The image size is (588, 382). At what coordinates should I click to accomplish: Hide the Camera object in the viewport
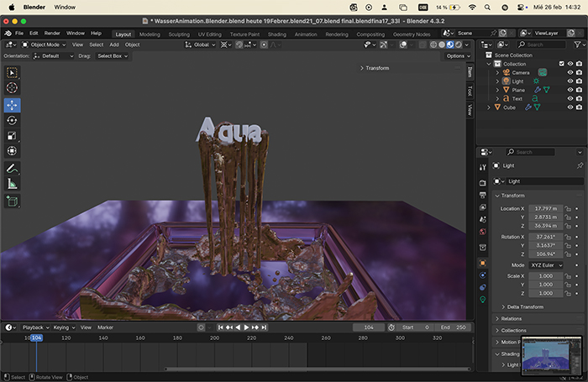click(570, 72)
